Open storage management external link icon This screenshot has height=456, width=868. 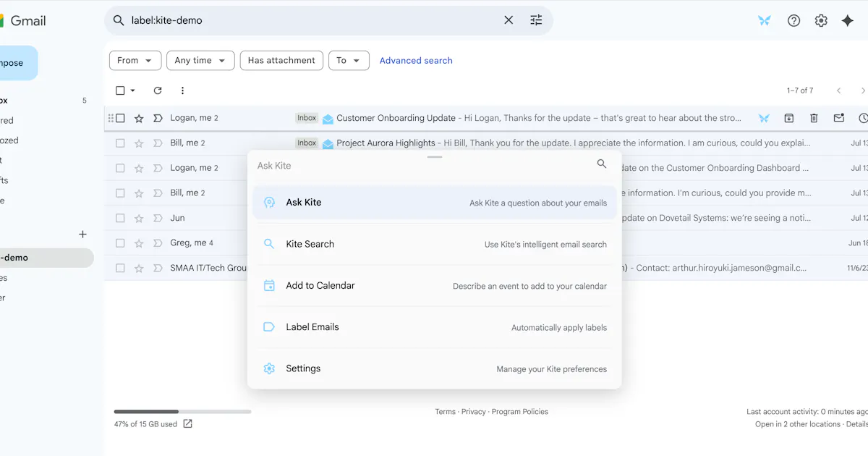[x=188, y=424]
